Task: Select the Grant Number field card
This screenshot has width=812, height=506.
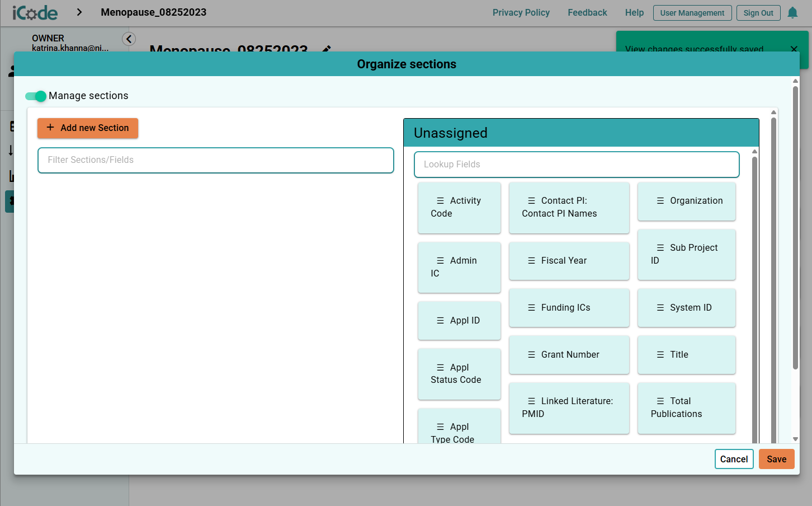Action: [x=569, y=355]
